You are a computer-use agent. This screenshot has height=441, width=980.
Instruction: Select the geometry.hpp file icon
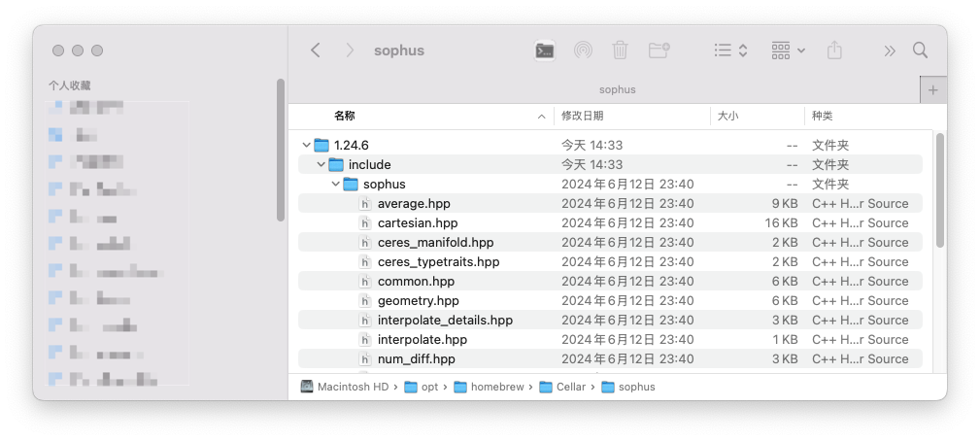point(365,300)
